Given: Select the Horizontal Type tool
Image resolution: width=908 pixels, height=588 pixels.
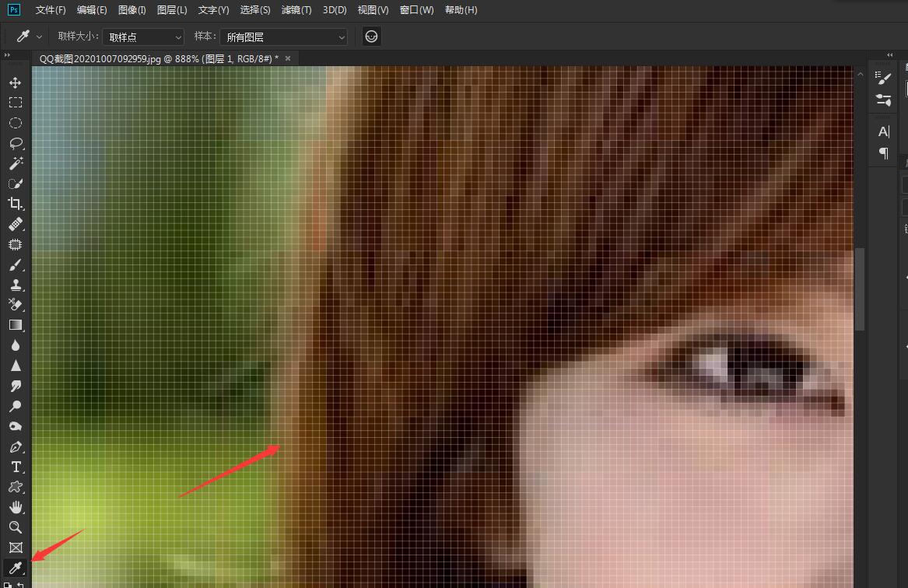Looking at the screenshot, I should (16, 467).
